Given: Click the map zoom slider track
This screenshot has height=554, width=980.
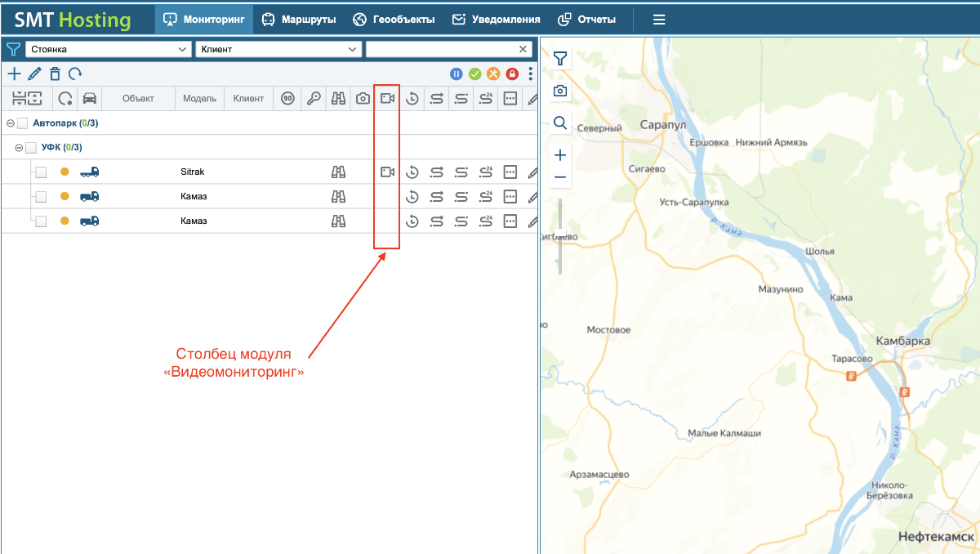Looking at the screenshot, I should (x=560, y=235).
